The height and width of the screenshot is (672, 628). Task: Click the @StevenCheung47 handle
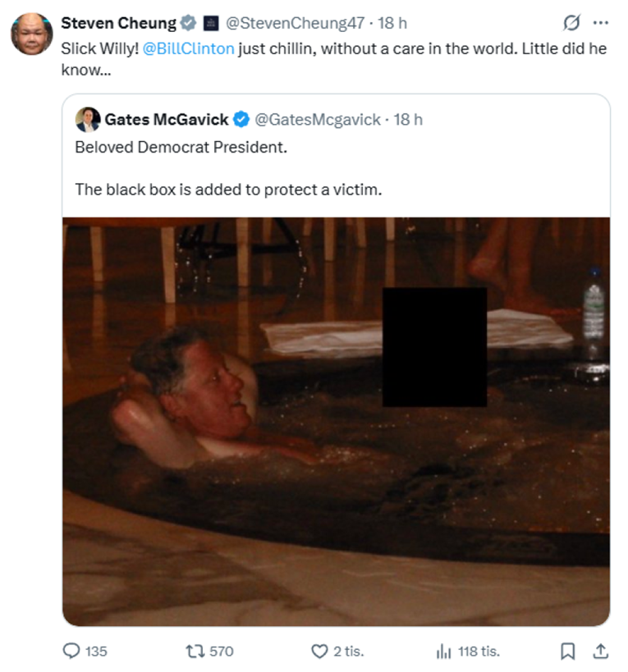294,23
